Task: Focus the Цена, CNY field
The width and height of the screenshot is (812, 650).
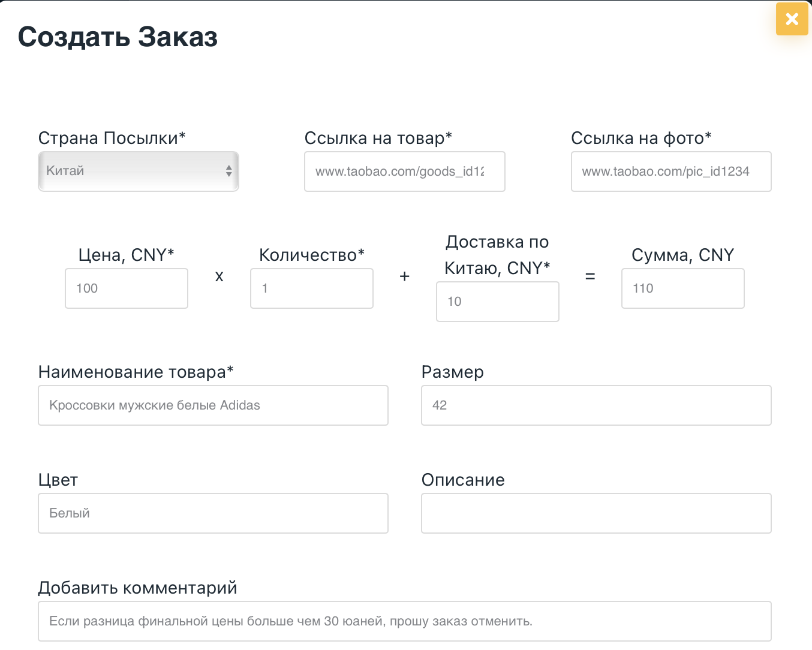Action: coord(126,288)
